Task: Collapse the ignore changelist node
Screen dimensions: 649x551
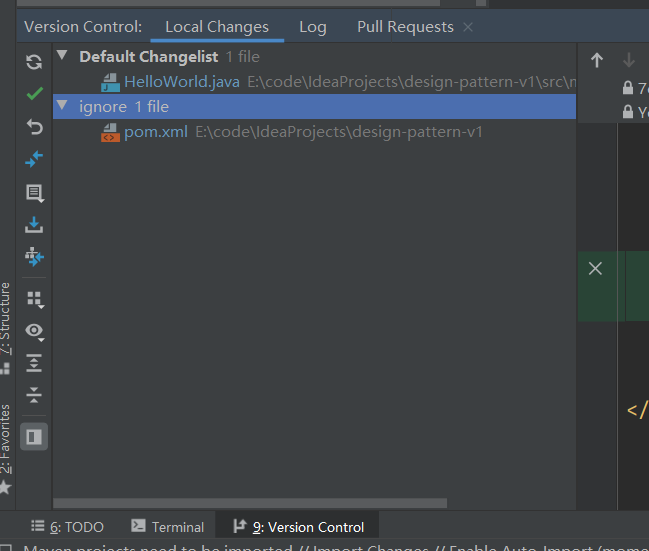Action: coord(62,105)
